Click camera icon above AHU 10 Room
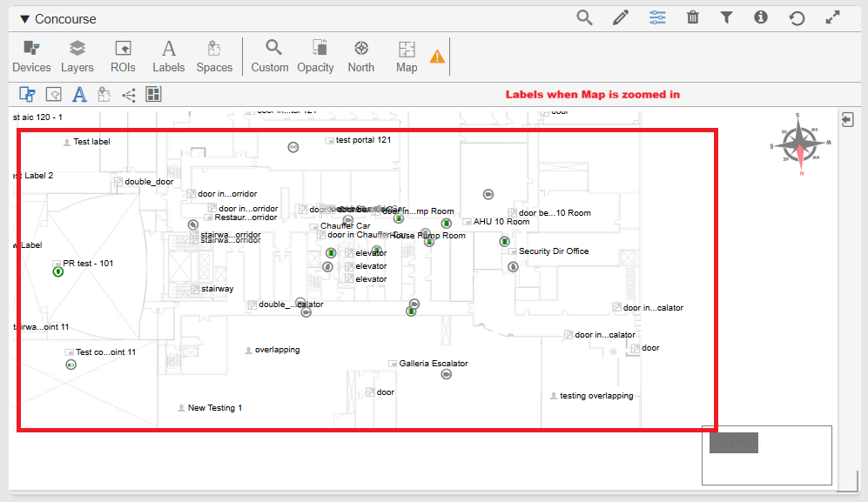868x502 pixels. click(488, 194)
